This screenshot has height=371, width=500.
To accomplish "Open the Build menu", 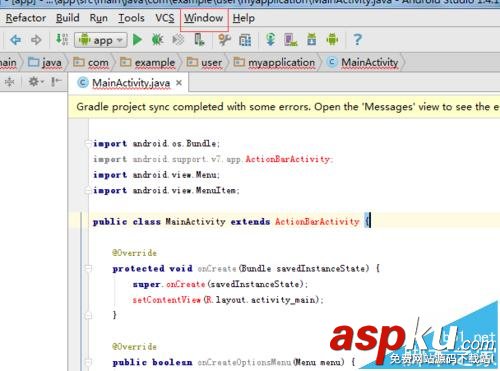I will point(68,18).
